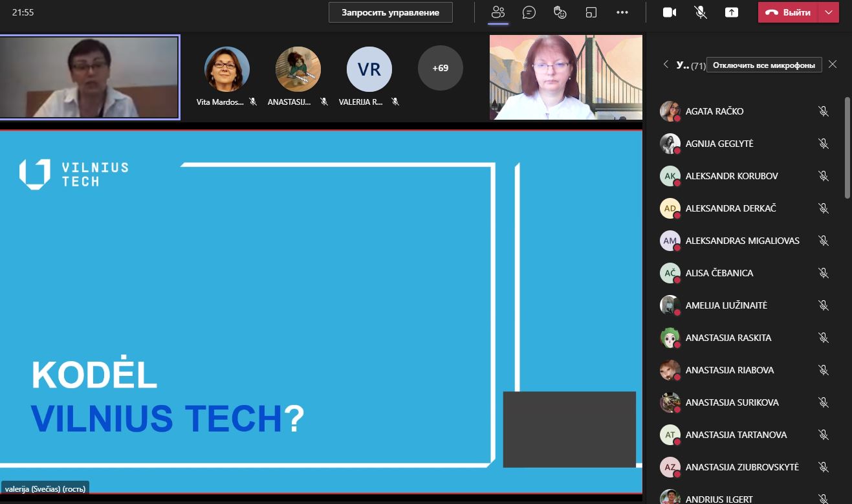The width and height of the screenshot is (852, 504).
Task: Click AGATA RAČKO avatar
Action: 670,111
